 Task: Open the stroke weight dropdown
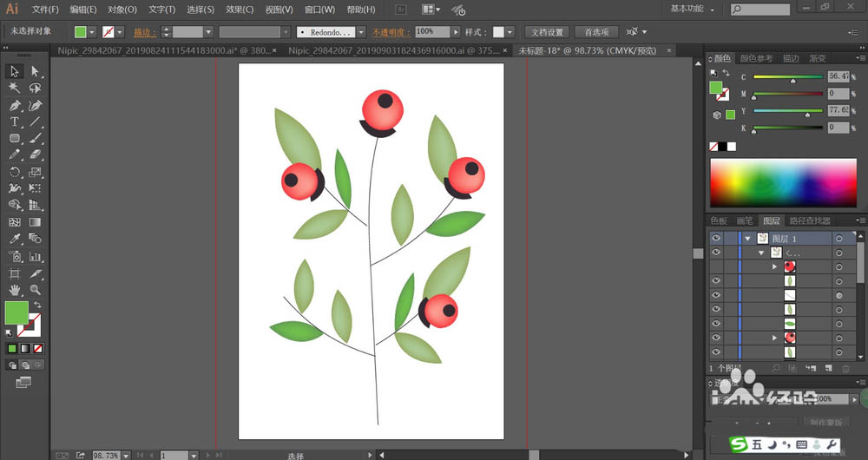pyautogui.click(x=208, y=32)
